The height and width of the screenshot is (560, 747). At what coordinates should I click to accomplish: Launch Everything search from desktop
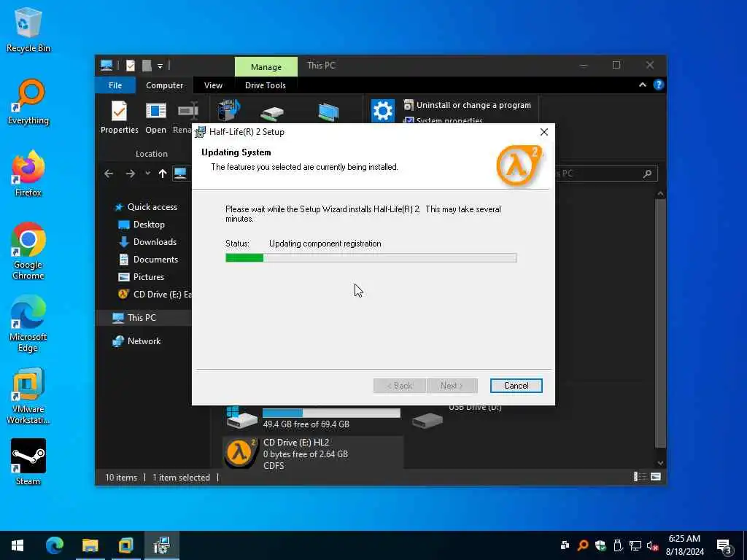28,102
